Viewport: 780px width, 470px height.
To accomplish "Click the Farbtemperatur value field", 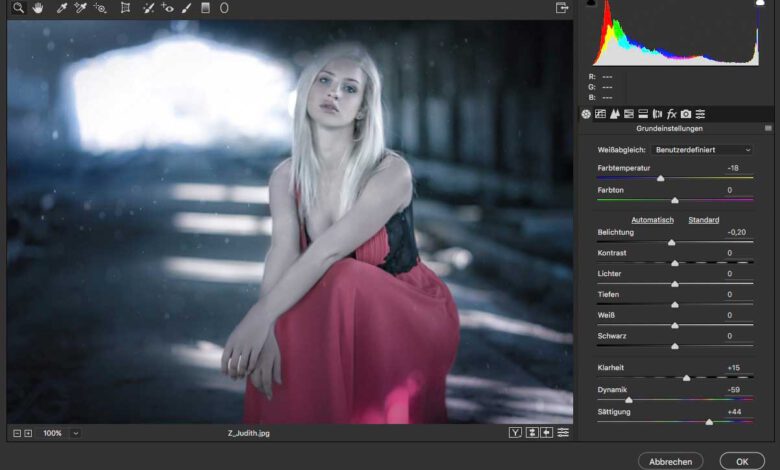I will coord(734,168).
